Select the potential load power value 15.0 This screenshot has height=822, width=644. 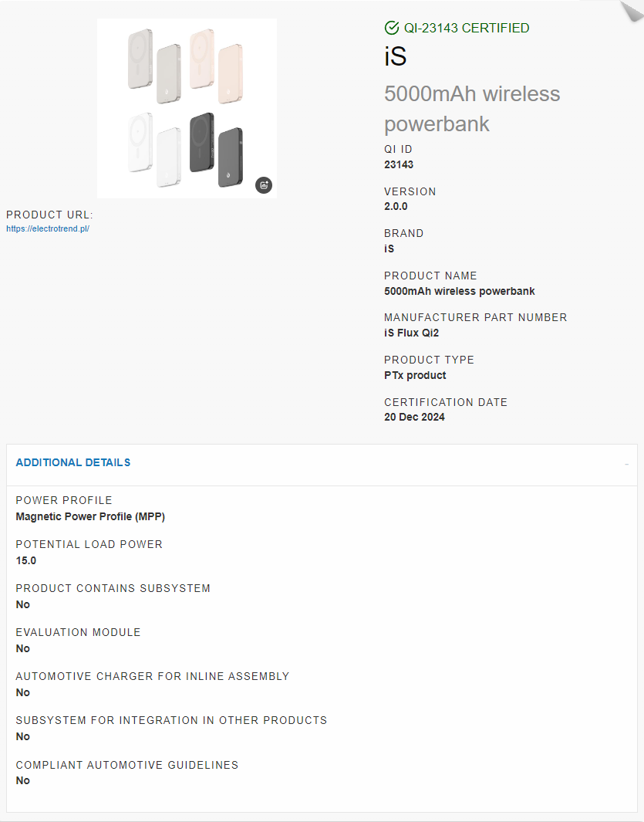click(25, 560)
